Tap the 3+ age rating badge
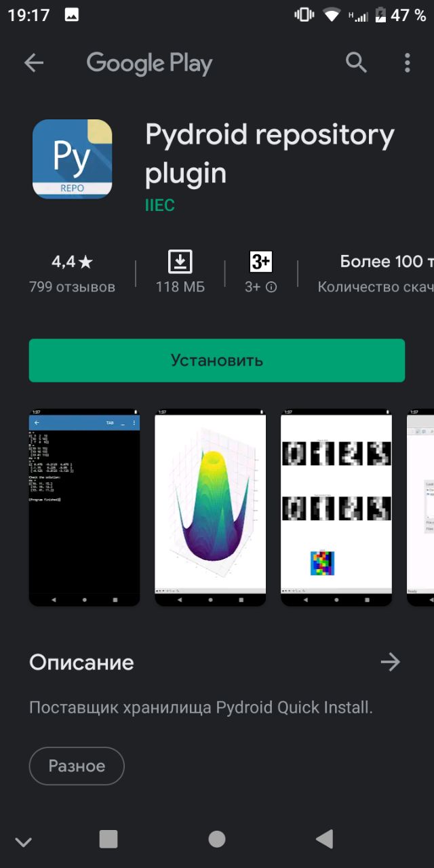This screenshot has height=868, width=434. [x=261, y=262]
